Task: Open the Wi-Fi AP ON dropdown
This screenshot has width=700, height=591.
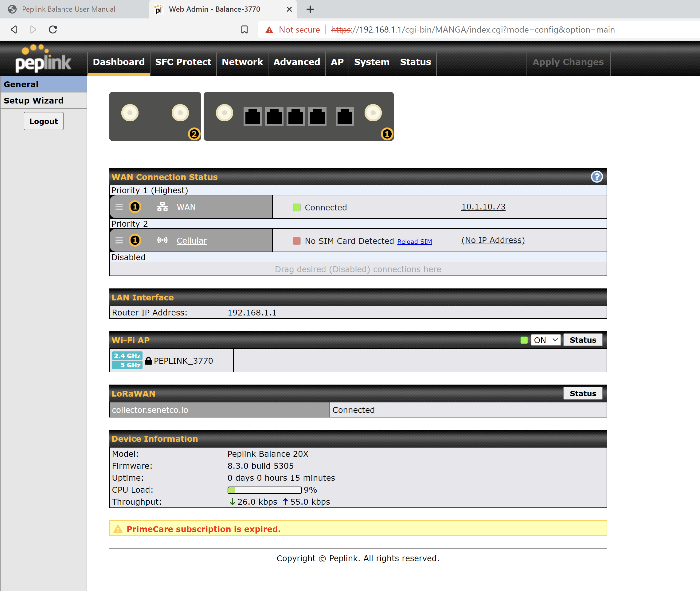Action: coord(546,340)
